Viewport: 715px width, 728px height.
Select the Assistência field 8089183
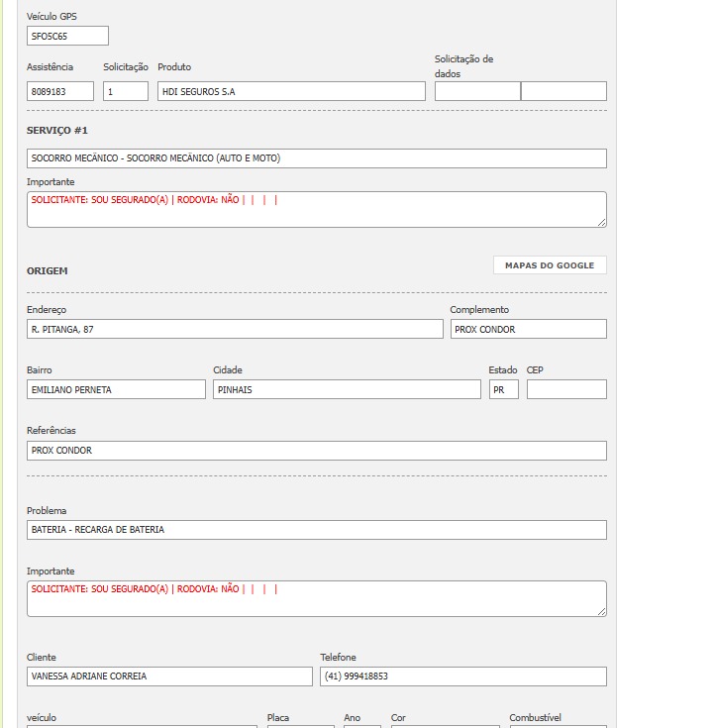coord(60,91)
